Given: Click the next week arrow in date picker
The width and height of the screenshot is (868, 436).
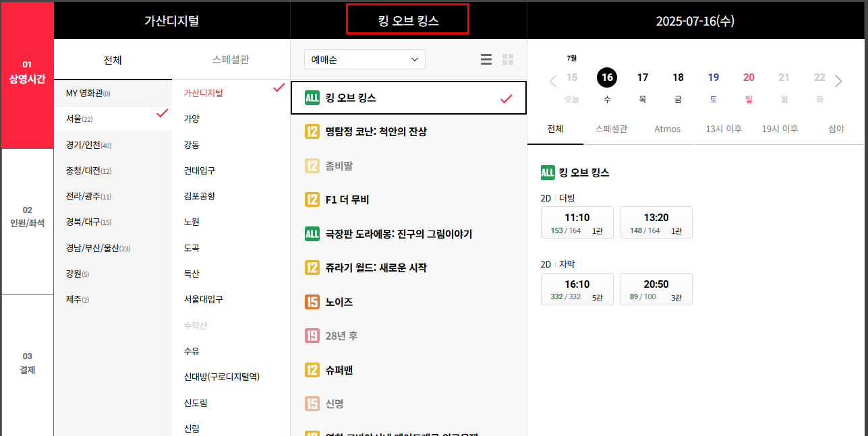Looking at the screenshot, I should click(x=838, y=81).
